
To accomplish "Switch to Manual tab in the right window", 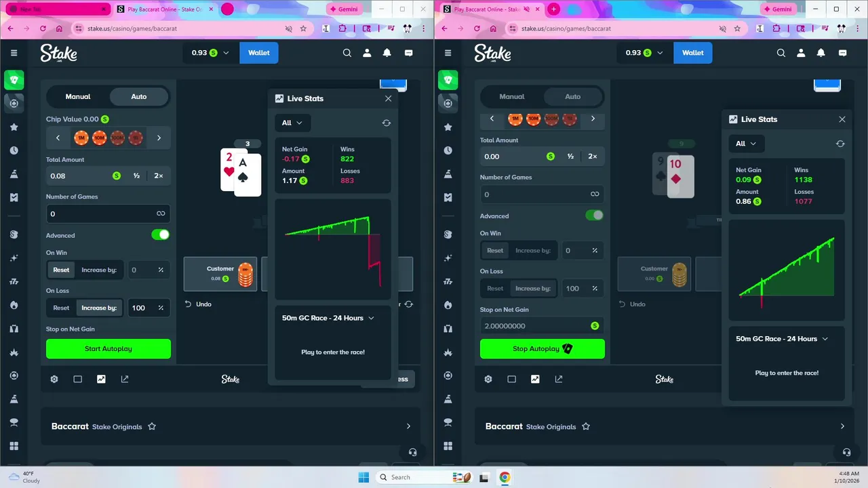I will click(x=512, y=96).
